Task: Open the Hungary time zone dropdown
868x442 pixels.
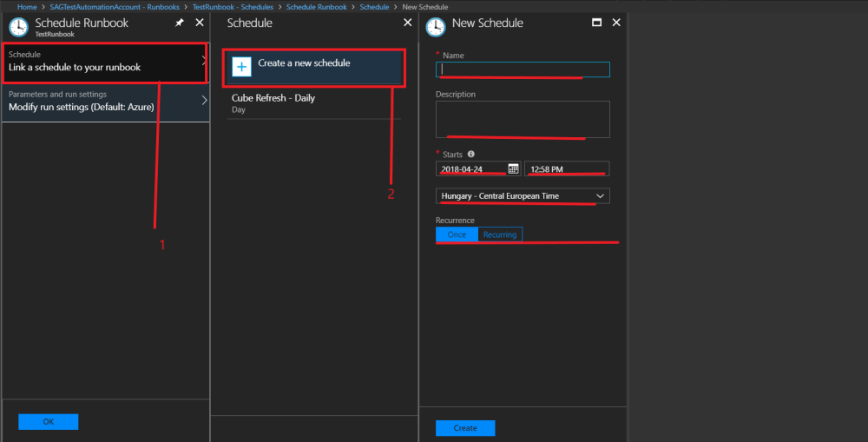Action: tap(523, 196)
